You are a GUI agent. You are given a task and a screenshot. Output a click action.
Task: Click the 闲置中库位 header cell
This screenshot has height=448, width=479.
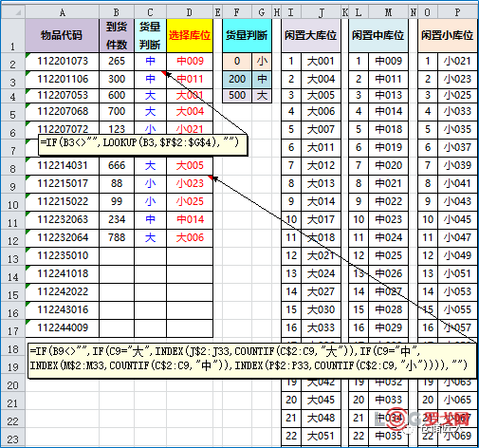coord(378,35)
